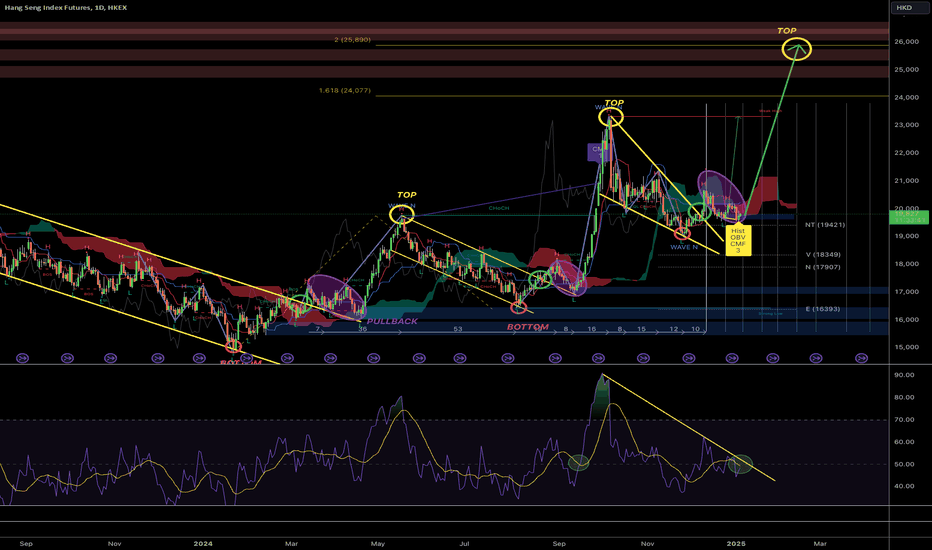Open the event marker above the Jul date label
The width and height of the screenshot is (932, 550).
[460, 358]
